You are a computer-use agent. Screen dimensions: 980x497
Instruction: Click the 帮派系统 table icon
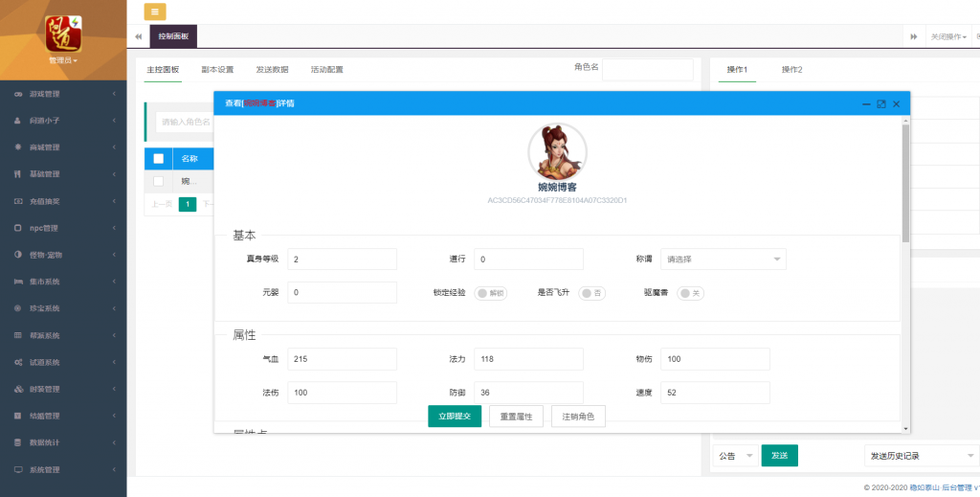18,336
